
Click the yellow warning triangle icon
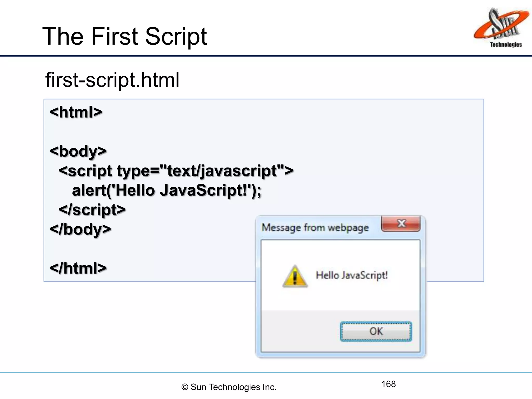(295, 276)
